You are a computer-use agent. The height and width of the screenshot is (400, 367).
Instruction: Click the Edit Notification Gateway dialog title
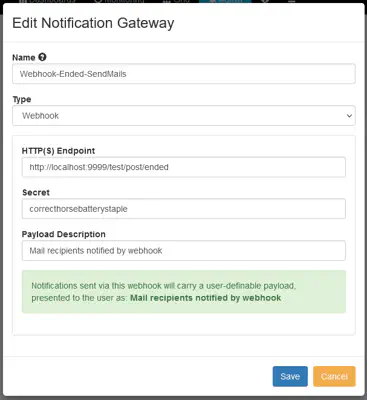93,23
